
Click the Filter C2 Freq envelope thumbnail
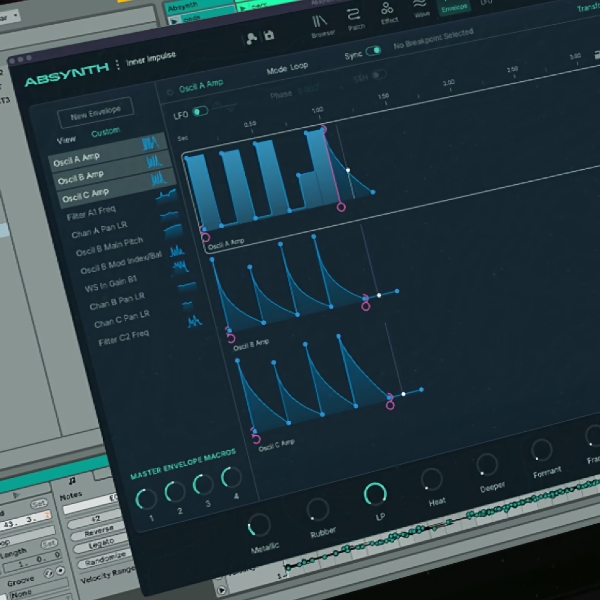pyautogui.click(x=194, y=321)
